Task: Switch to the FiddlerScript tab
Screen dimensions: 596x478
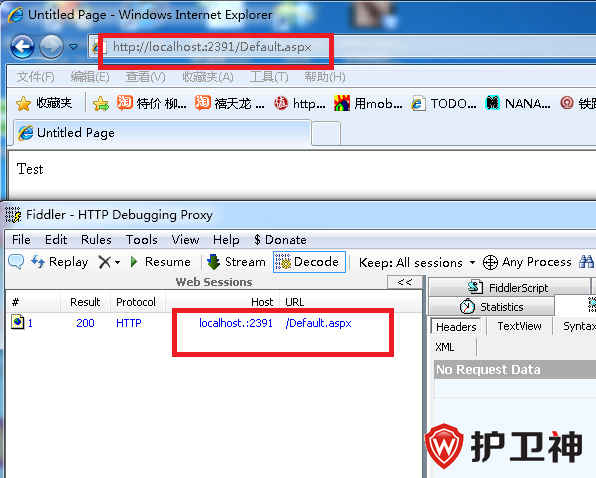Action: tap(509, 287)
